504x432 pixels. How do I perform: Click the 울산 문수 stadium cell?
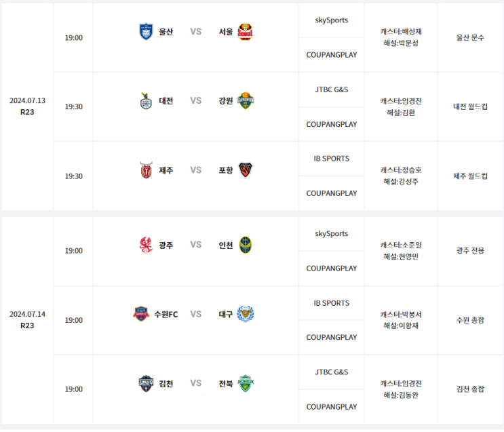click(470, 38)
